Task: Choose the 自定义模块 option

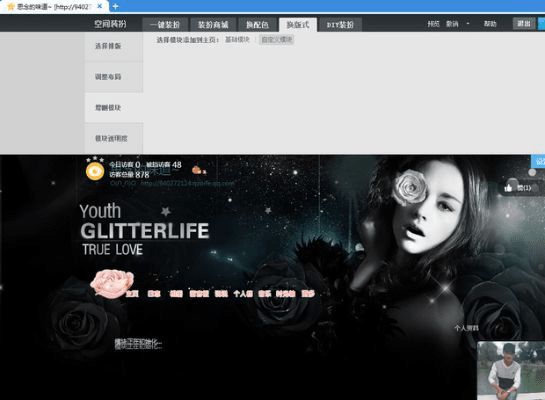Action: coord(277,40)
